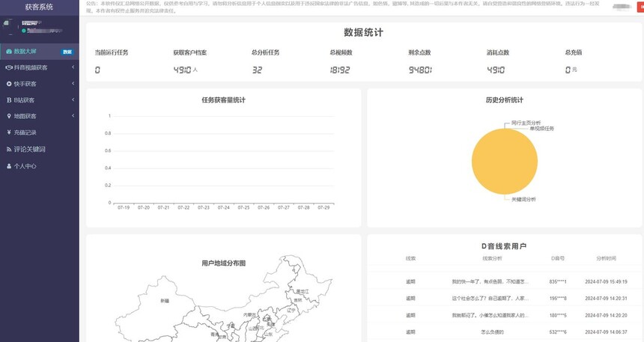This screenshot has width=644, height=342.
Task: Click the B icon for B站获客
Action: tap(8, 100)
